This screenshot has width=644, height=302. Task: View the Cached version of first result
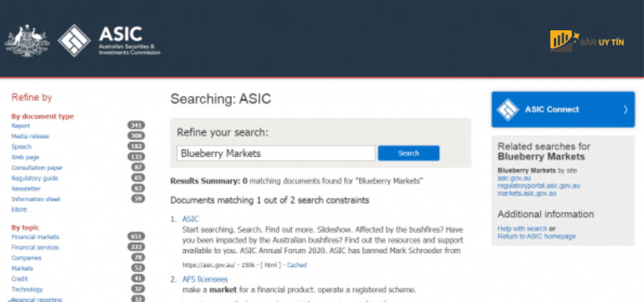tap(297, 265)
